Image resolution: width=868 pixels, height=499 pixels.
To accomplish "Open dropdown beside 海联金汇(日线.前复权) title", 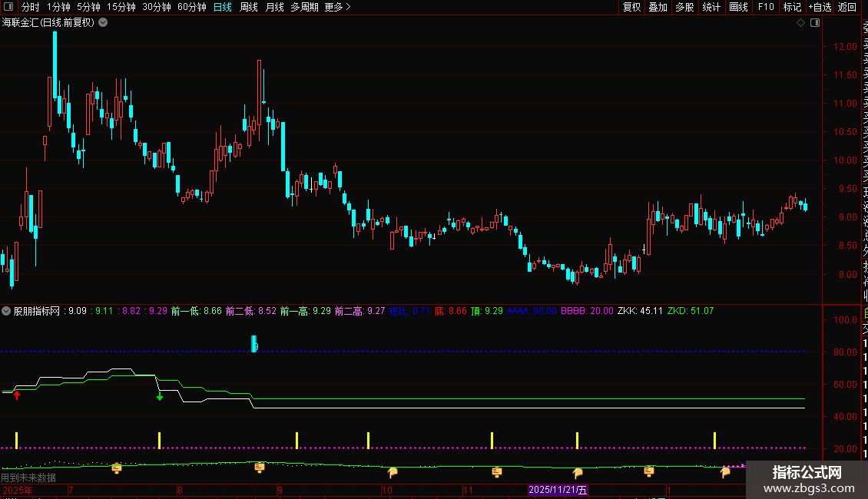I will click(103, 23).
